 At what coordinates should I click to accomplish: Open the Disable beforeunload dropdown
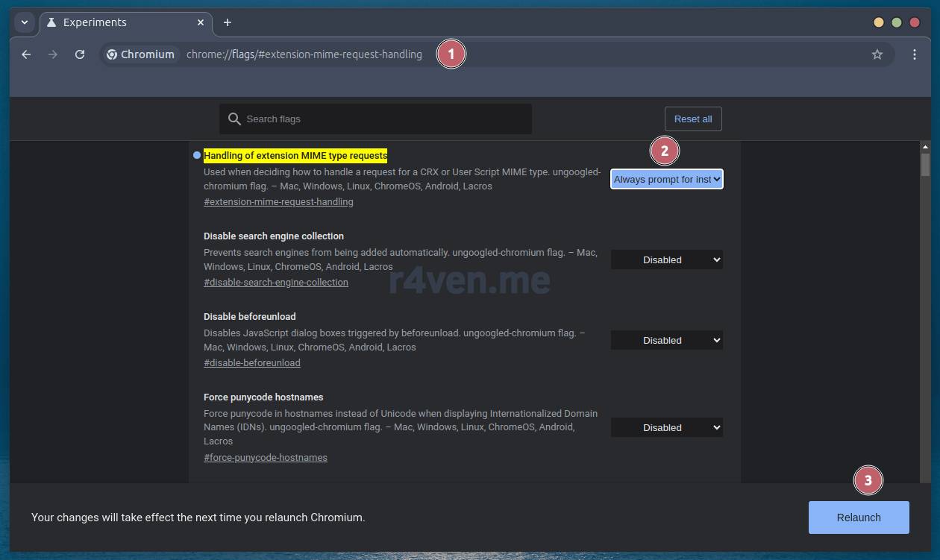click(666, 341)
